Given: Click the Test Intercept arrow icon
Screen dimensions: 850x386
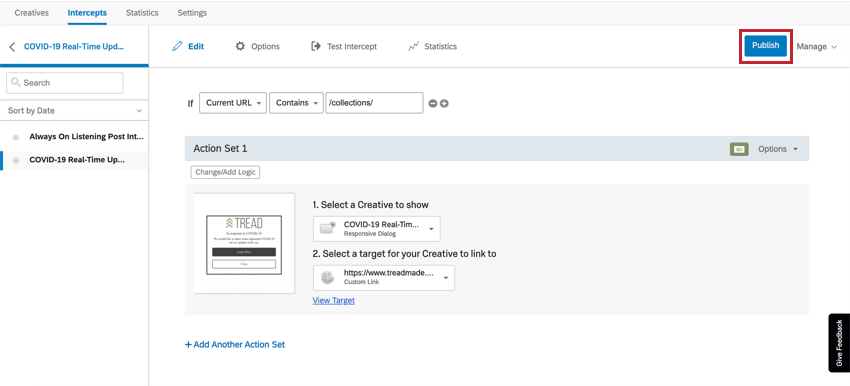Looking at the screenshot, I should (315, 46).
